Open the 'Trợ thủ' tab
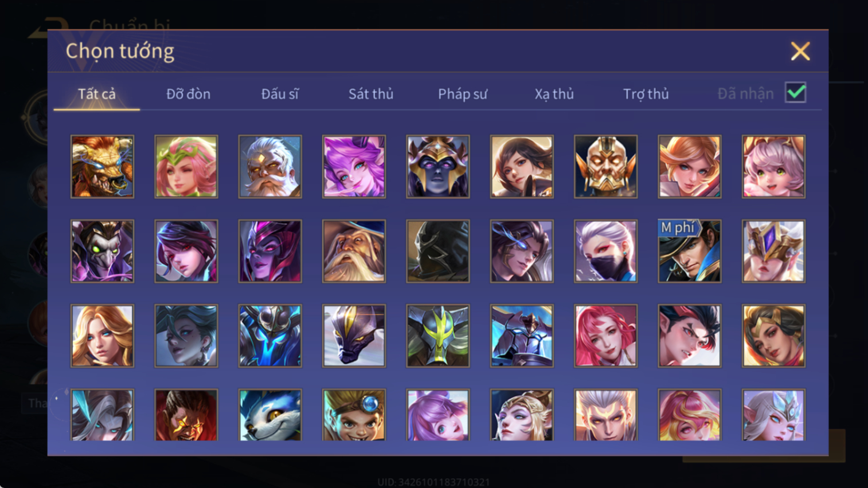The image size is (868, 488). point(646,94)
